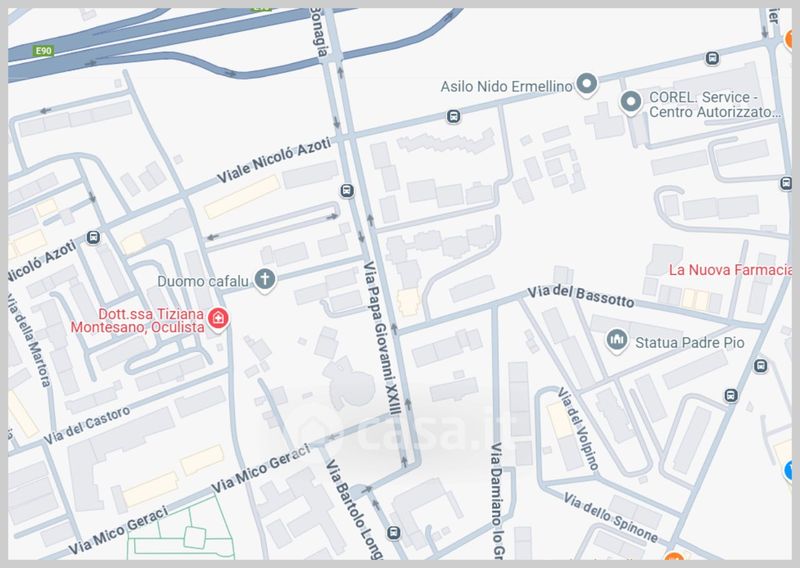Image resolution: width=800 pixels, height=568 pixels.
Task: Click the Via della Martora street label
Action: pyautogui.click(x=31, y=340)
